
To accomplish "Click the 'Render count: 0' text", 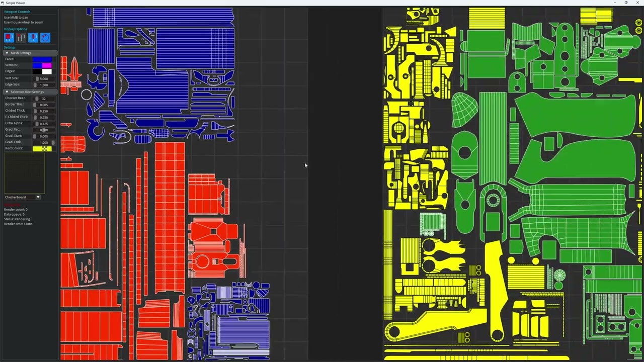I will tap(16, 210).
